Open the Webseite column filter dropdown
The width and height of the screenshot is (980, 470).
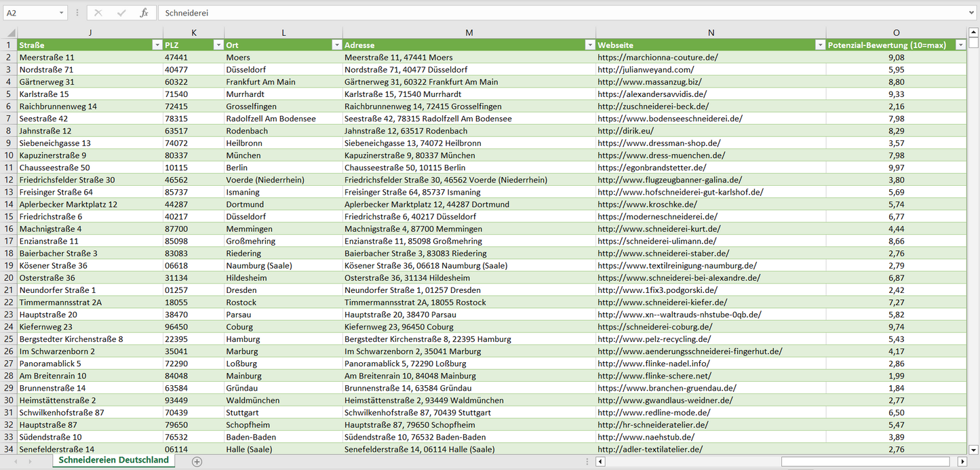[820, 45]
